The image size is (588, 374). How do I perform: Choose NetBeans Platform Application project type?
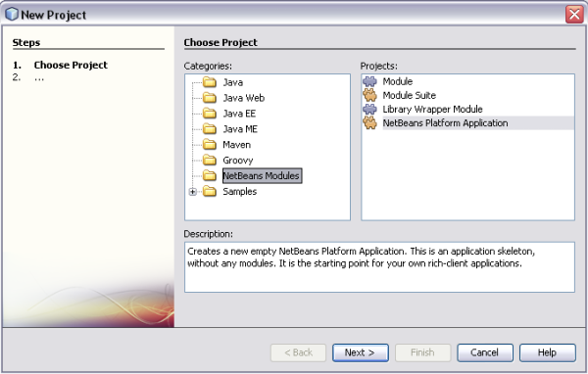pyautogui.click(x=445, y=123)
